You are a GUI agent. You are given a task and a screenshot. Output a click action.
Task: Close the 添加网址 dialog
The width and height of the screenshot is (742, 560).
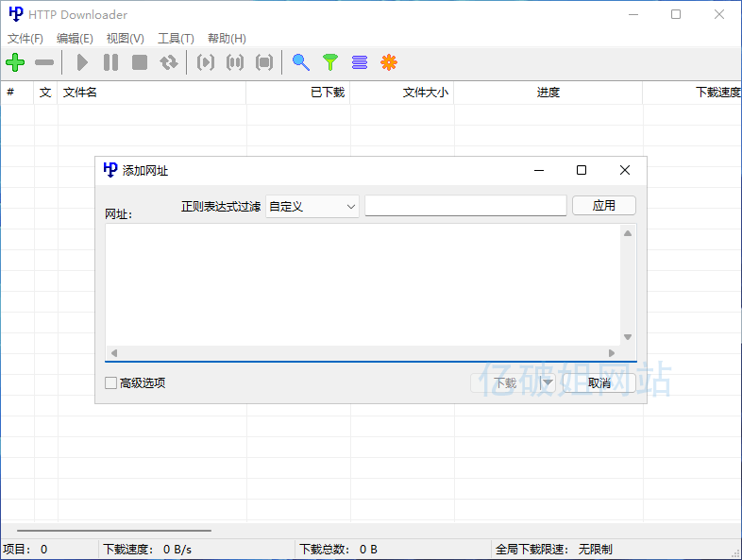click(x=625, y=170)
